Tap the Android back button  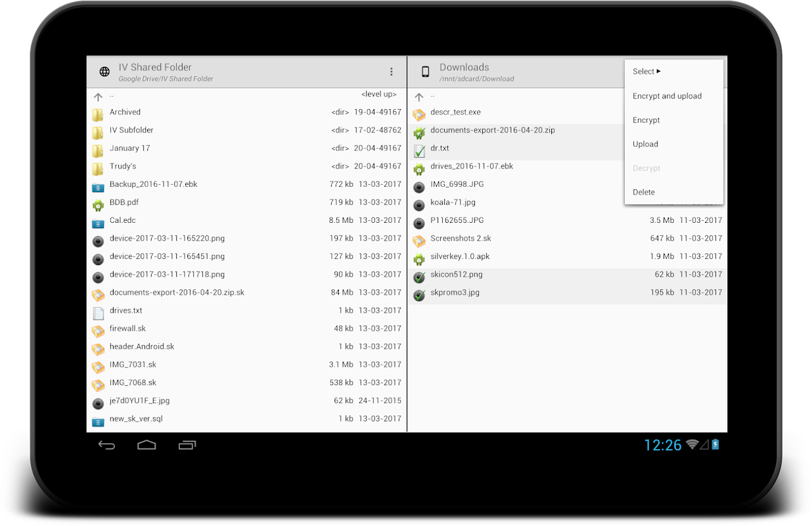pos(106,445)
